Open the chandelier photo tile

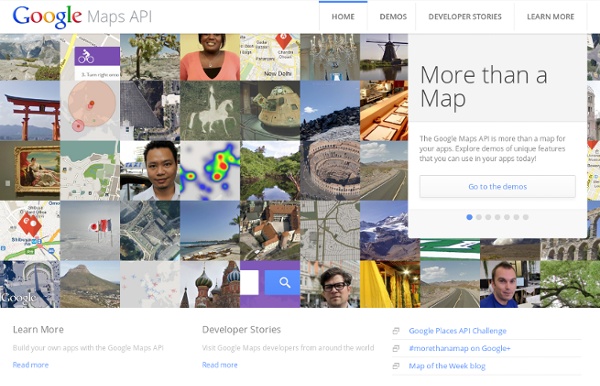(x=330, y=57)
